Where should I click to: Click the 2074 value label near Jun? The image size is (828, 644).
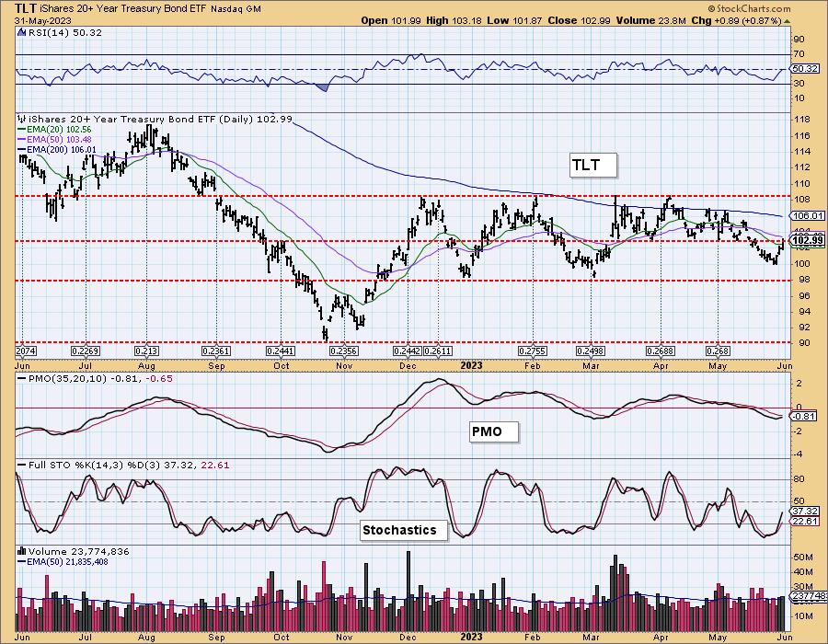[27, 351]
